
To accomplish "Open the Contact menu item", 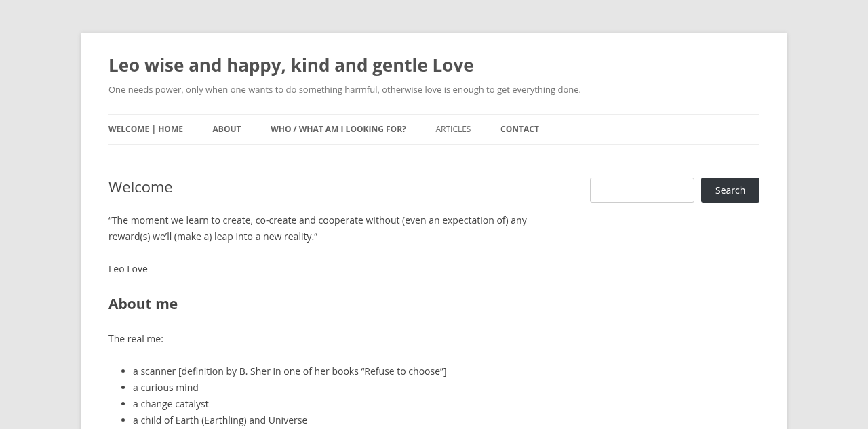I will [x=519, y=129].
